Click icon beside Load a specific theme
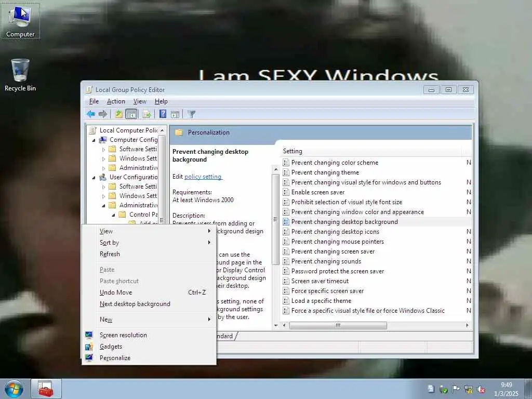Screen dimensions: 532x399 (x=286, y=301)
